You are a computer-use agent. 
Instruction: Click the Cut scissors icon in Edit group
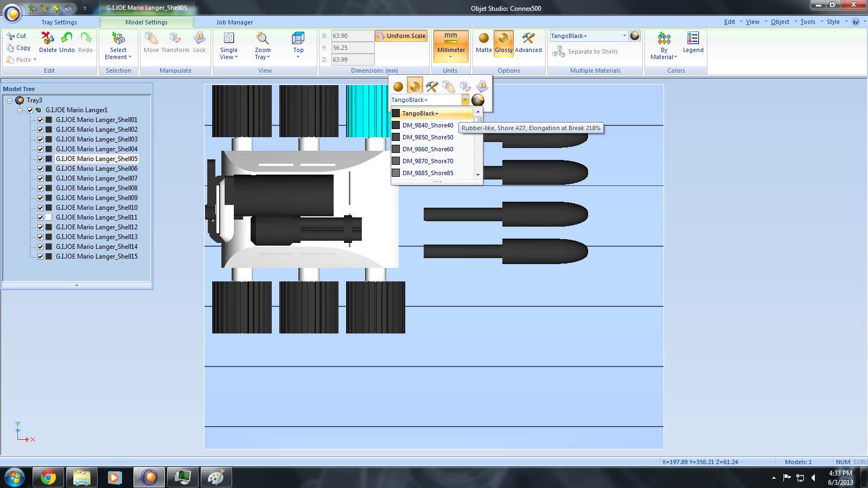[10, 36]
